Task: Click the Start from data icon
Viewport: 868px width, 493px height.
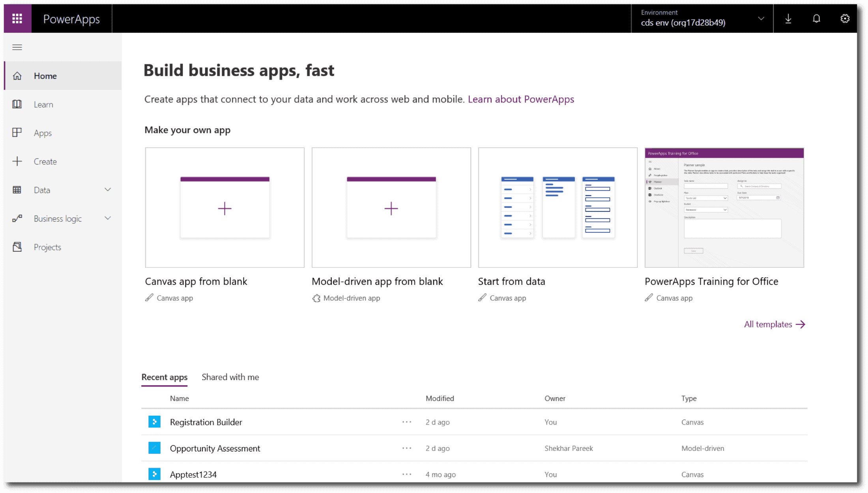Action: 557,207
